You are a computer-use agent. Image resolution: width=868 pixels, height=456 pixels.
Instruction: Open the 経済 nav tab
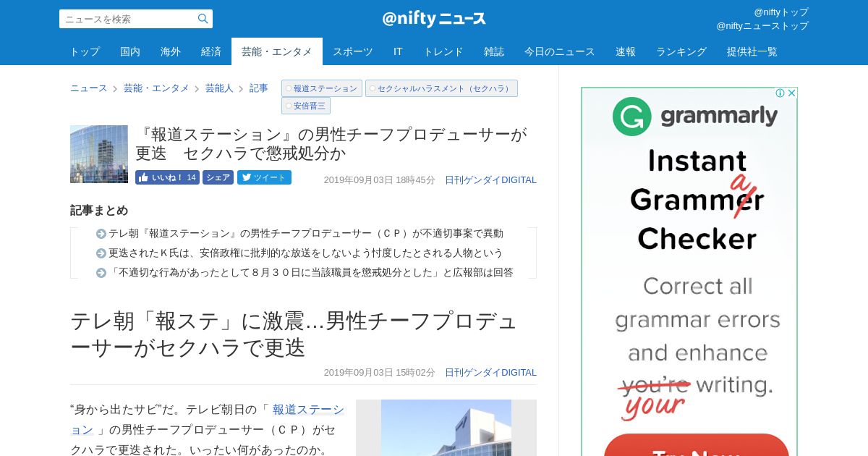211,51
